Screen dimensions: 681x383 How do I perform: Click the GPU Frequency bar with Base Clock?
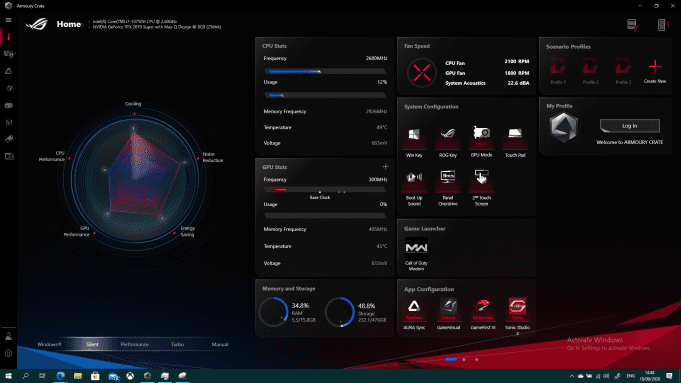pos(325,190)
